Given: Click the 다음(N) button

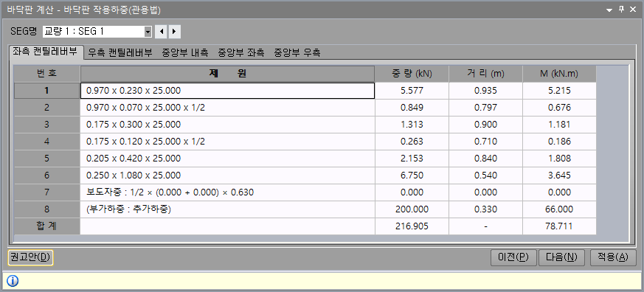Looking at the screenshot, I should click(561, 257).
